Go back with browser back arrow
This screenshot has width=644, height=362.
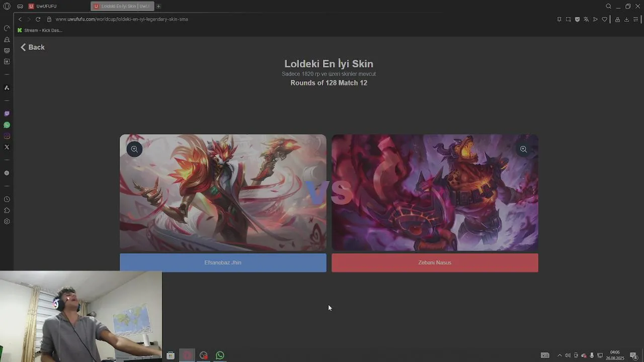point(20,19)
